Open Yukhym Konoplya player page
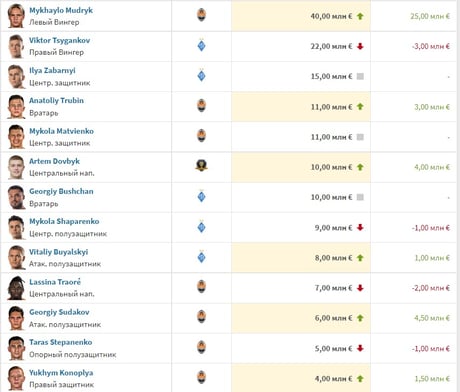The width and height of the screenshot is (460, 392). coord(61,373)
